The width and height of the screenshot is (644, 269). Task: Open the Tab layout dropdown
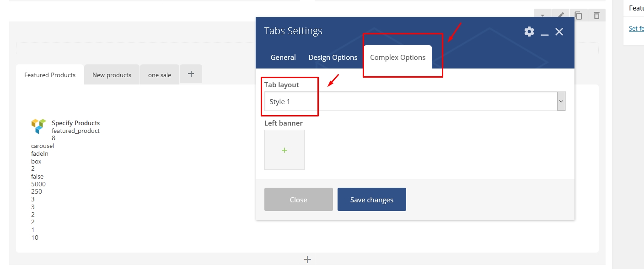[x=414, y=101]
